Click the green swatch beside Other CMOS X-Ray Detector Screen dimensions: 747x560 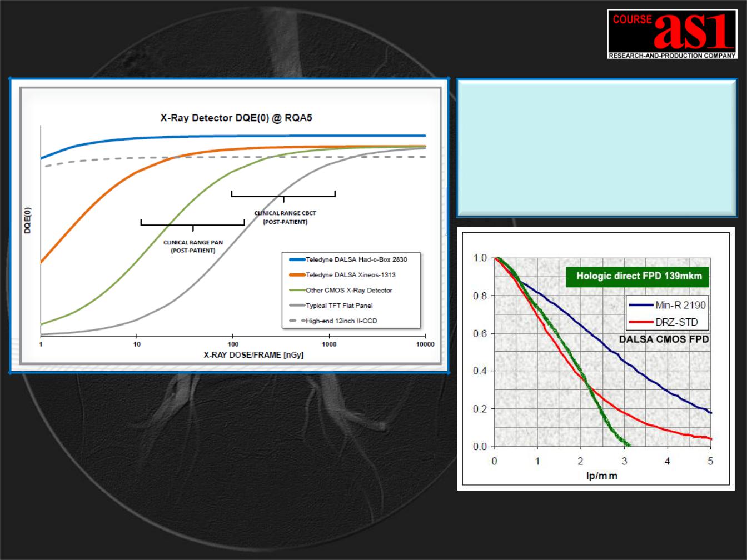tap(297, 290)
